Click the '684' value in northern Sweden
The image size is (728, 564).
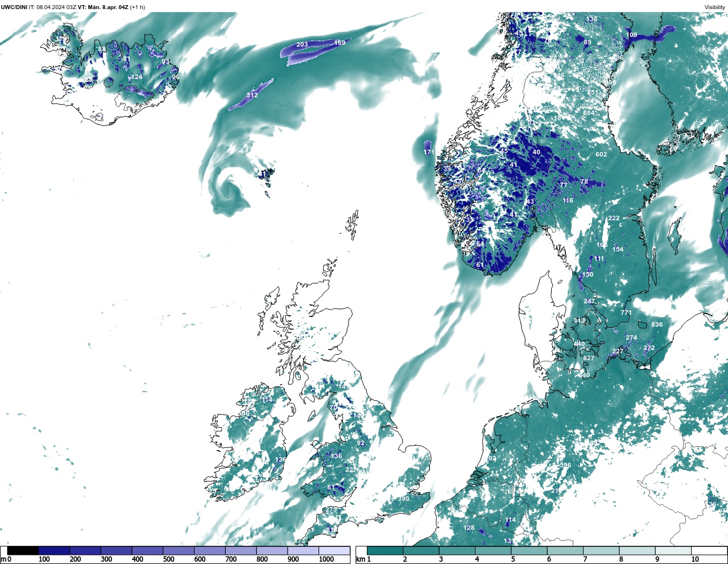tap(589, 113)
